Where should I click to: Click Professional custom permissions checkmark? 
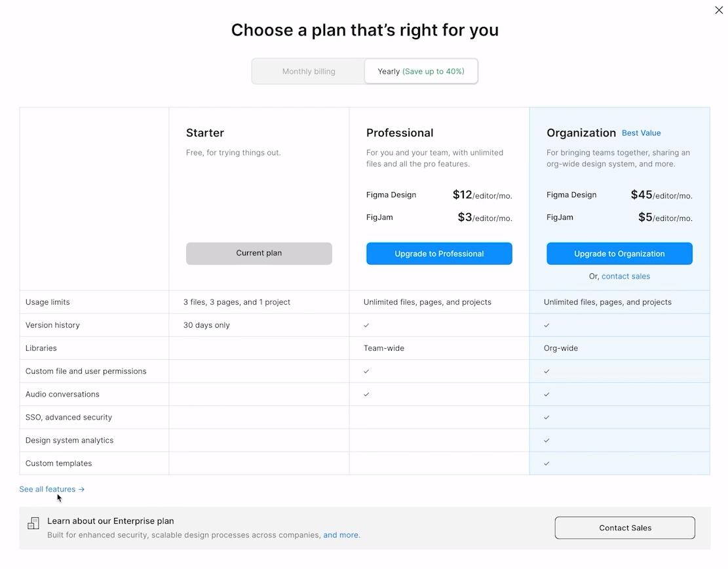click(366, 372)
